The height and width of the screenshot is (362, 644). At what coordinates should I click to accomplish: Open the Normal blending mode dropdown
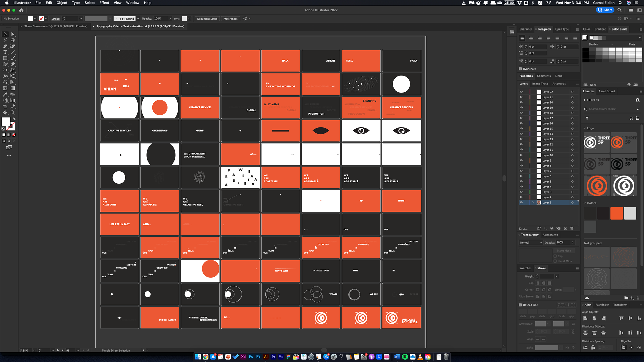(x=531, y=243)
